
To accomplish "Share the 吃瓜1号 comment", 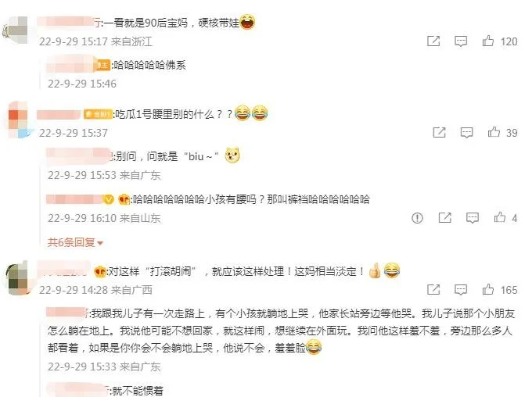I will (x=439, y=132).
